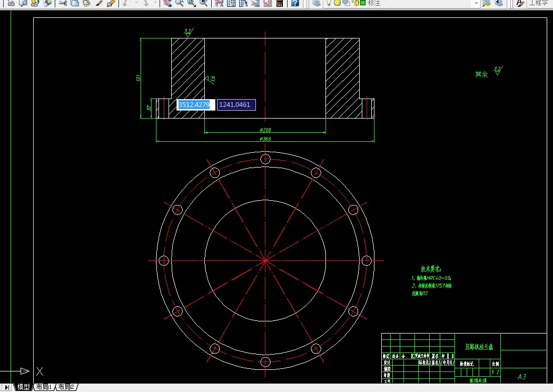This screenshot has width=553, height=392.
Task: Expand the Redo history dropdown
Action: (155, 3)
